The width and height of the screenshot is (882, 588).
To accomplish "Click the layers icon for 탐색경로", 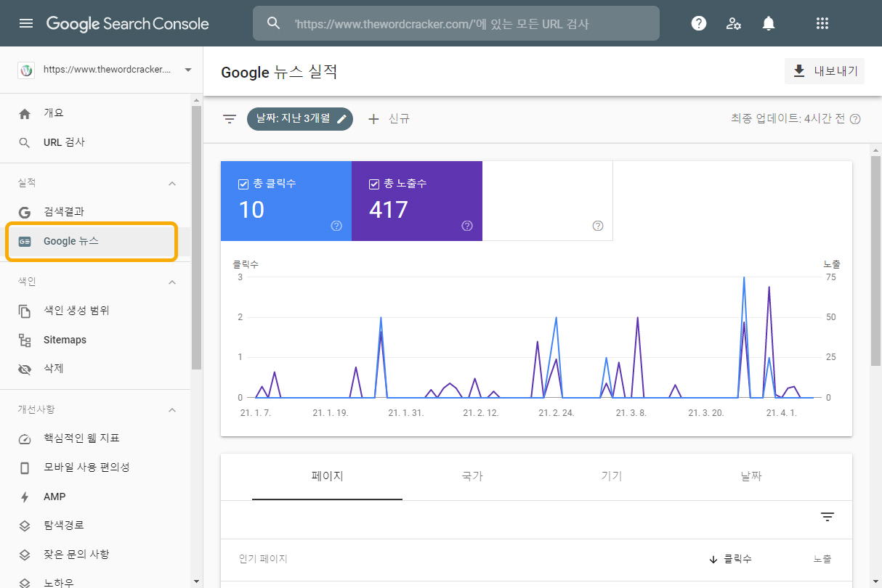I will [25, 526].
